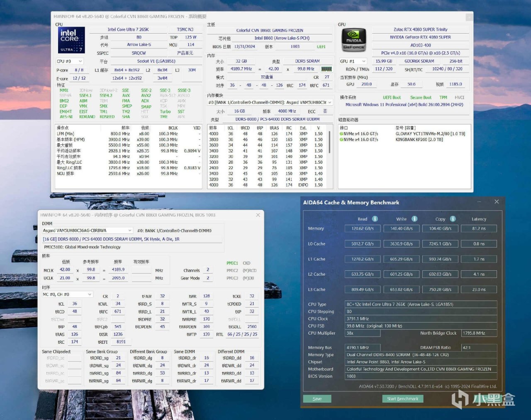The image size is (531, 420).
Task: Click the SHA feature flag
Action: (126, 117)
